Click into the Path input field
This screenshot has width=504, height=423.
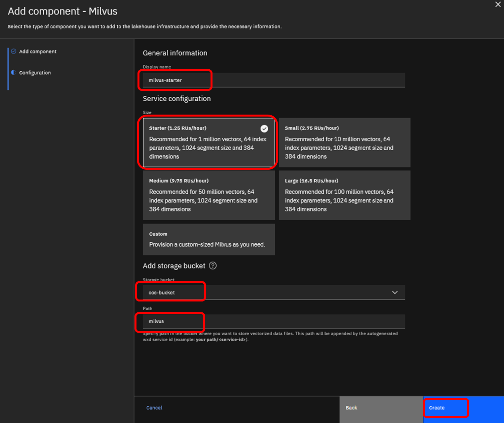(274, 321)
